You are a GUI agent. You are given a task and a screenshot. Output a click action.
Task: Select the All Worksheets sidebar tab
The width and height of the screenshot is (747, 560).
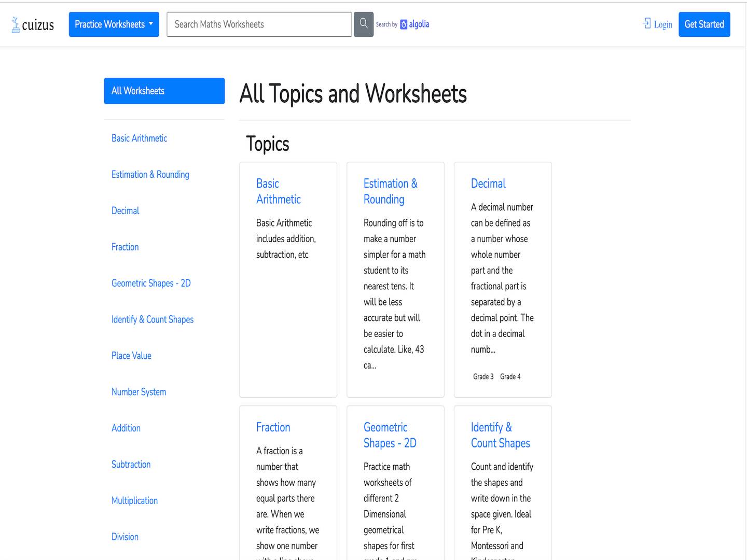164,91
